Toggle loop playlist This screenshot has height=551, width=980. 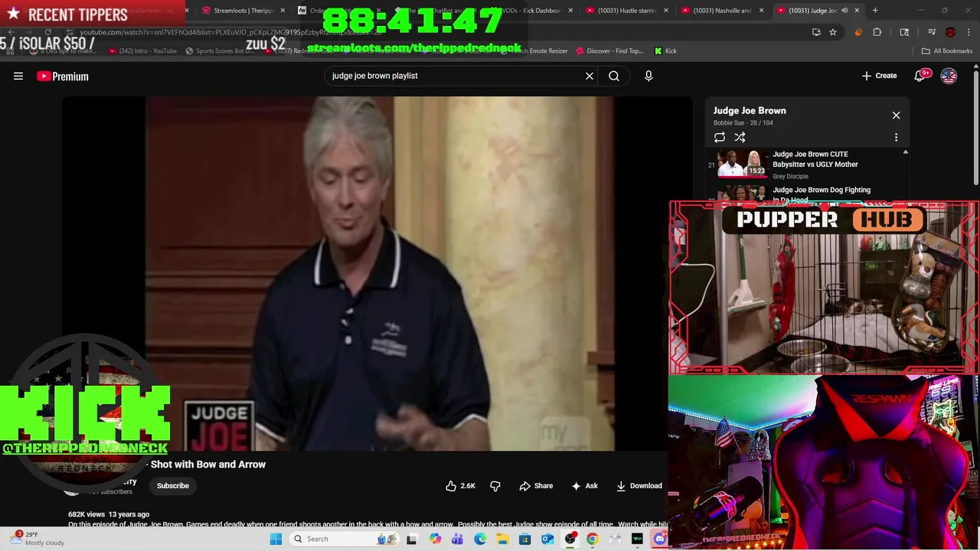(720, 138)
